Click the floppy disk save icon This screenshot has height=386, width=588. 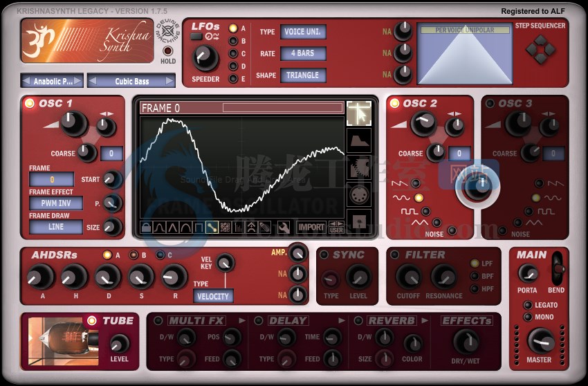[359, 221]
